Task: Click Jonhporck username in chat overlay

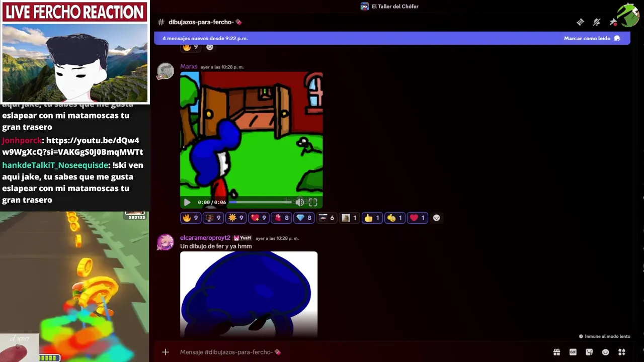Action: click(x=22, y=140)
